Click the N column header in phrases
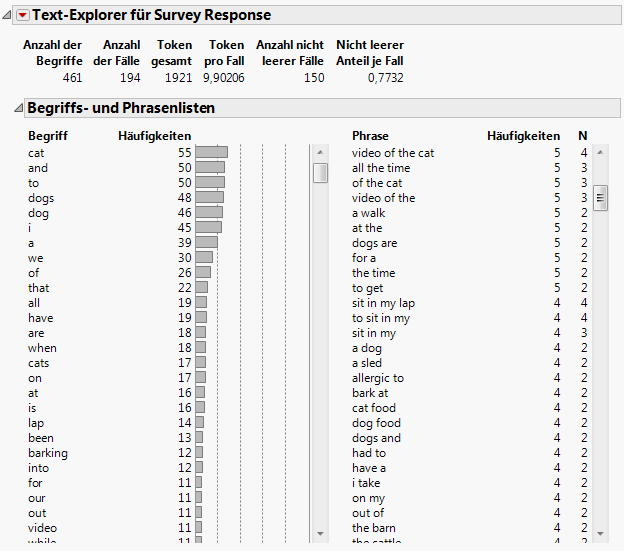624x551 pixels. [x=583, y=136]
